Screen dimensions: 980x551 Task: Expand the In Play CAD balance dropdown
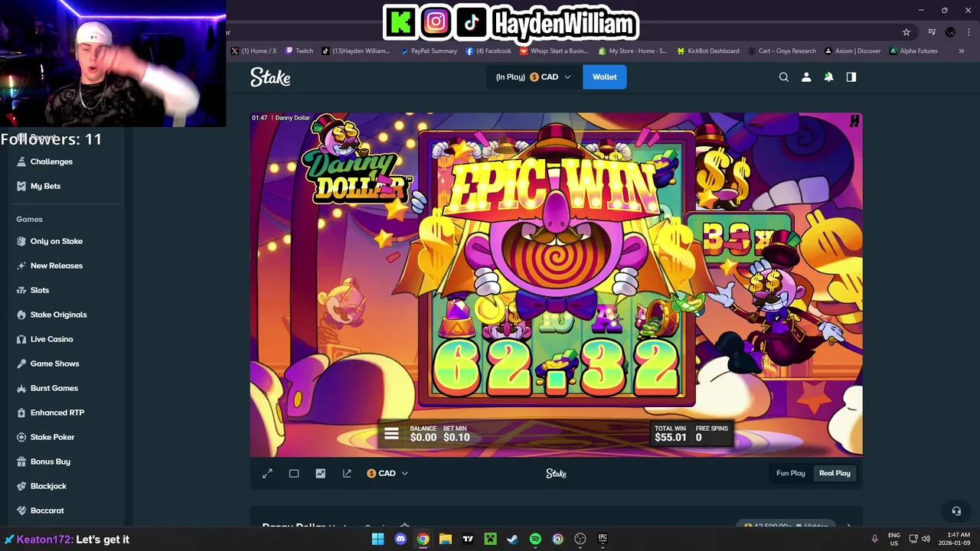tap(533, 77)
